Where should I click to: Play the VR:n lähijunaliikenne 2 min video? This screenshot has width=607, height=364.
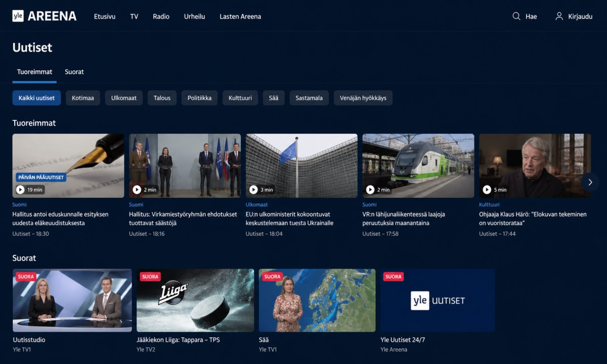(370, 190)
